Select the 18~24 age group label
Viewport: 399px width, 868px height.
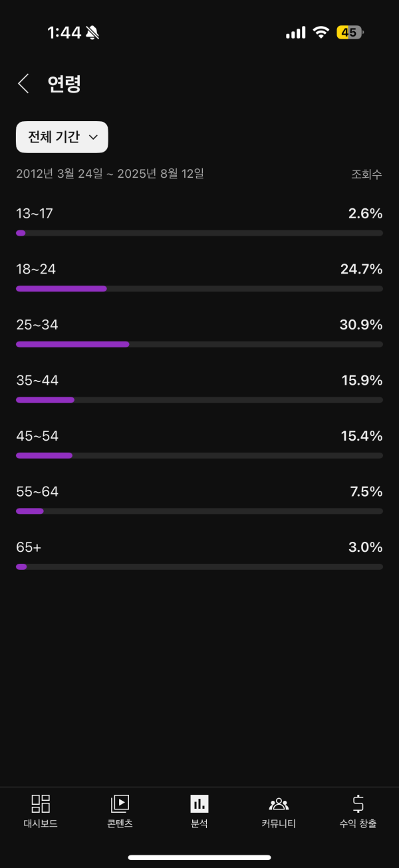[x=36, y=270]
